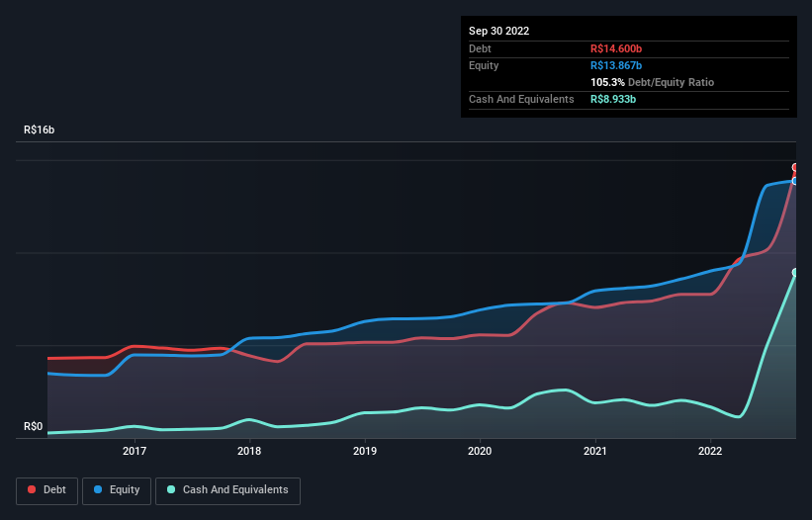The width and height of the screenshot is (812, 520).
Task: Click the 2022 x-axis label
Action: tap(710, 451)
